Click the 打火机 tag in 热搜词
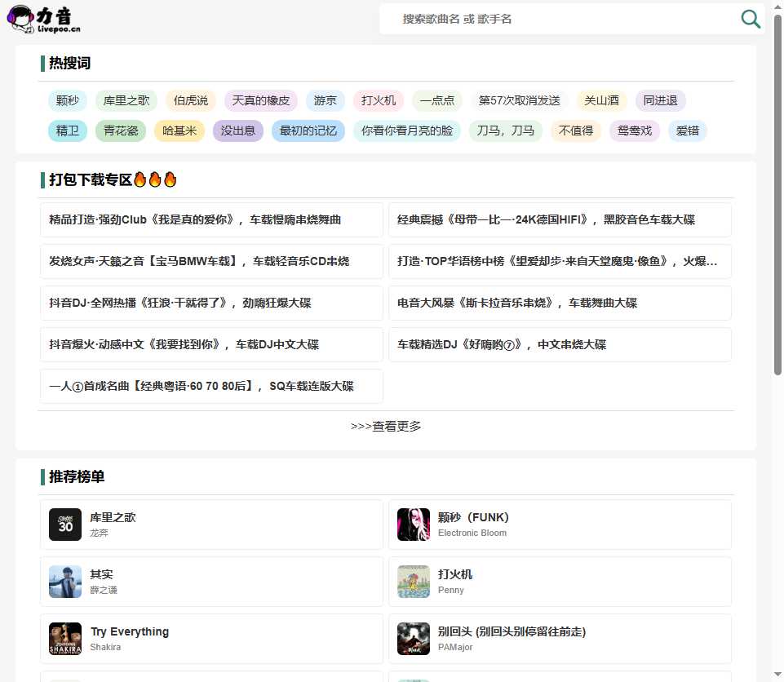This screenshot has width=784, height=682. (379, 100)
